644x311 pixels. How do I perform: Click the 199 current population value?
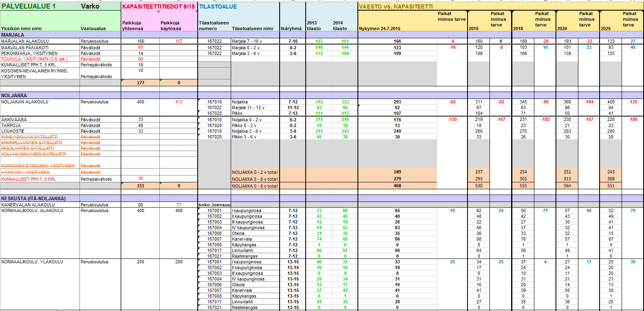click(397, 53)
